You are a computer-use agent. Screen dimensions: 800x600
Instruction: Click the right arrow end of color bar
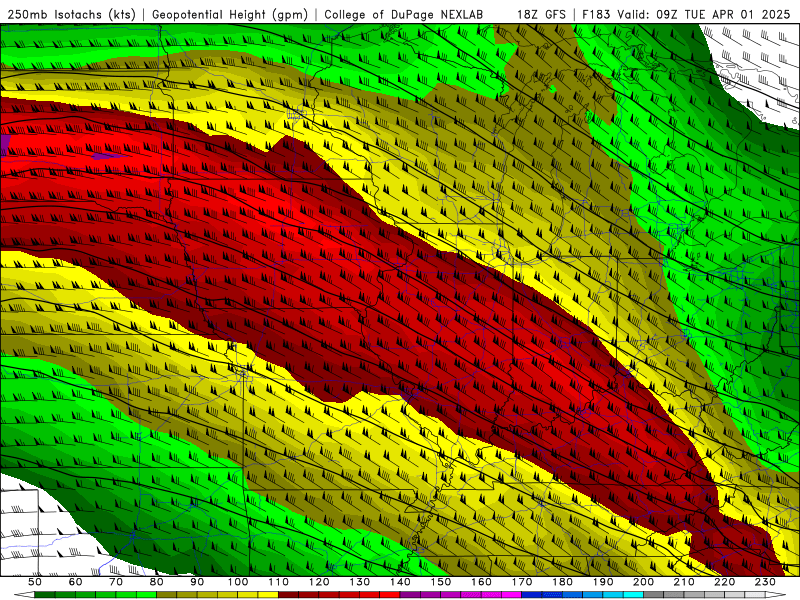(x=776, y=594)
